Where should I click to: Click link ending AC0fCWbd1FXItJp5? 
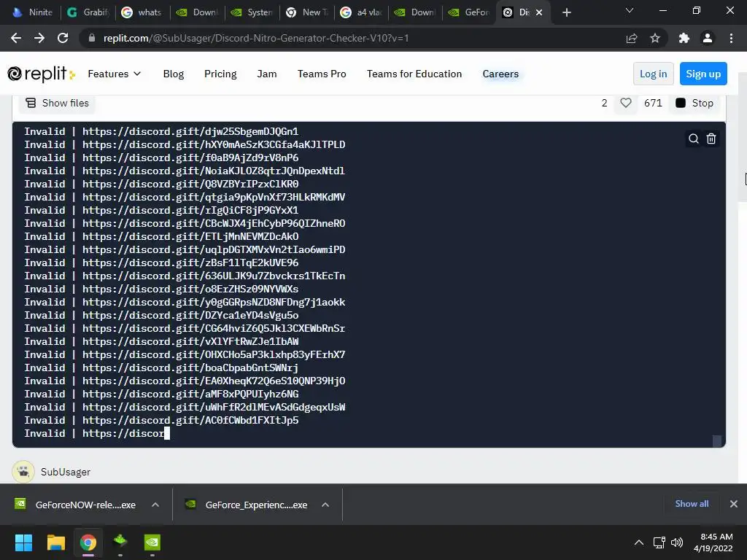pos(190,421)
